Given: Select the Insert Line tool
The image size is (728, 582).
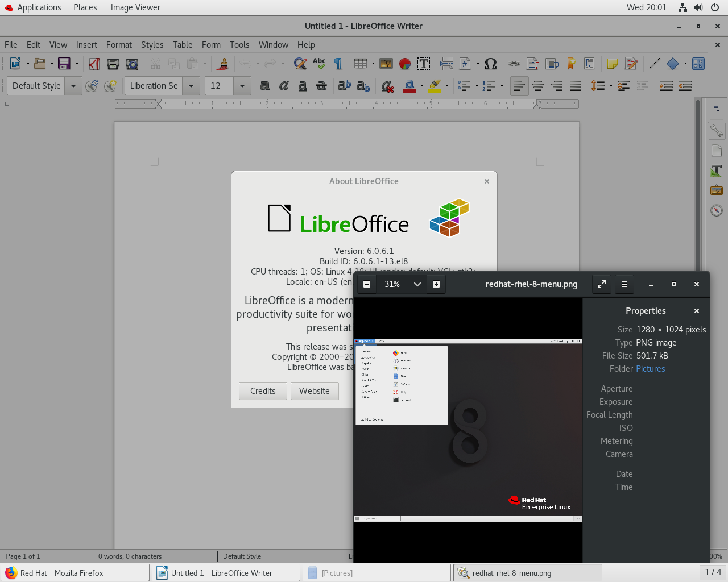Looking at the screenshot, I should (655, 64).
